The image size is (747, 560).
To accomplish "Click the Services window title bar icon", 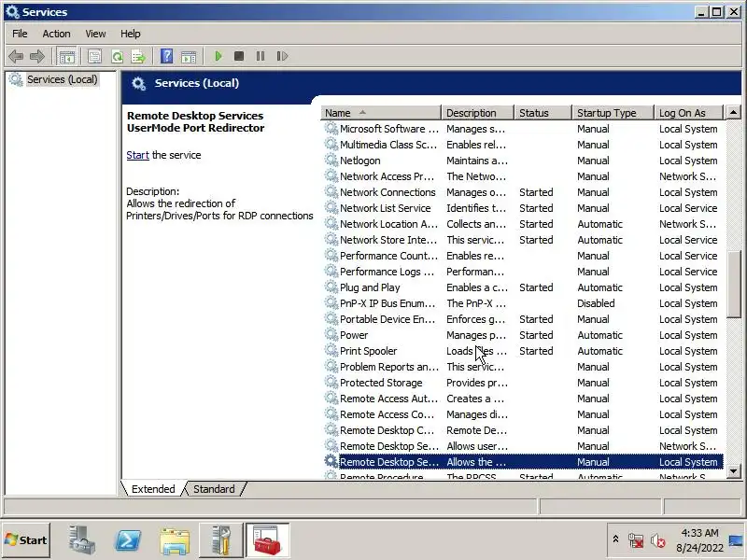I will click(x=12, y=12).
